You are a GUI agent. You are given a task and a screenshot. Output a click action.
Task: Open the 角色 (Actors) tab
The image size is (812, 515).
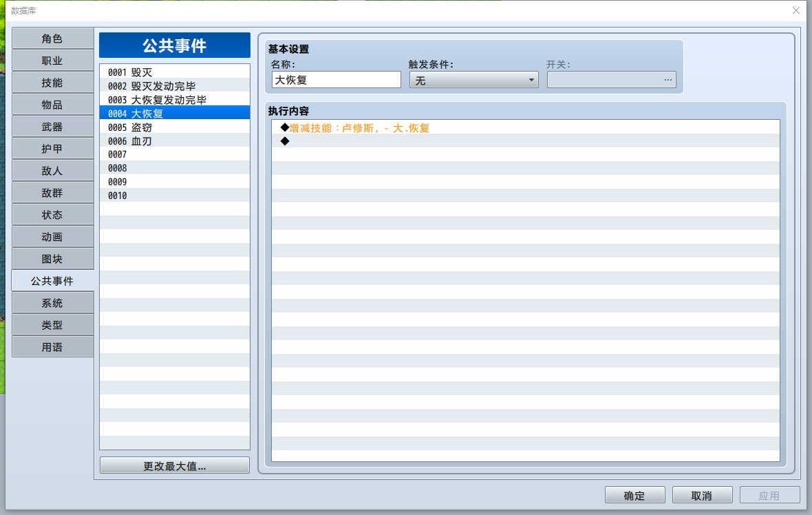coord(53,39)
